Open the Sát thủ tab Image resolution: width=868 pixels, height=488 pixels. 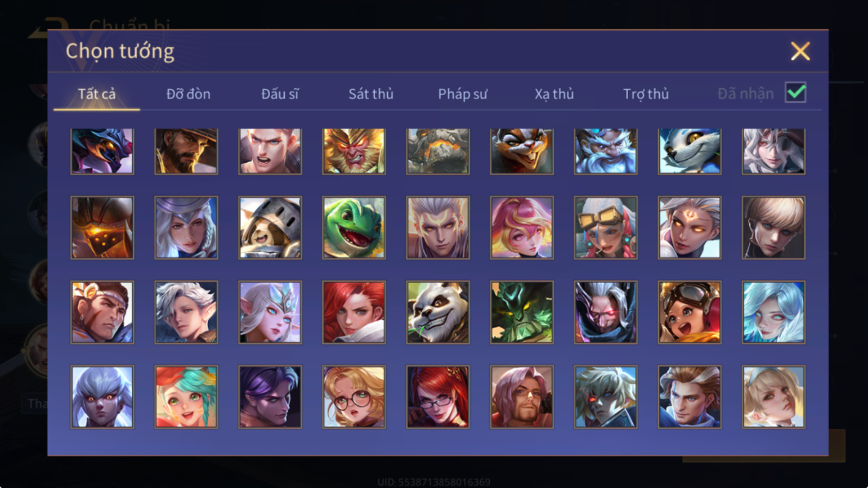click(370, 94)
